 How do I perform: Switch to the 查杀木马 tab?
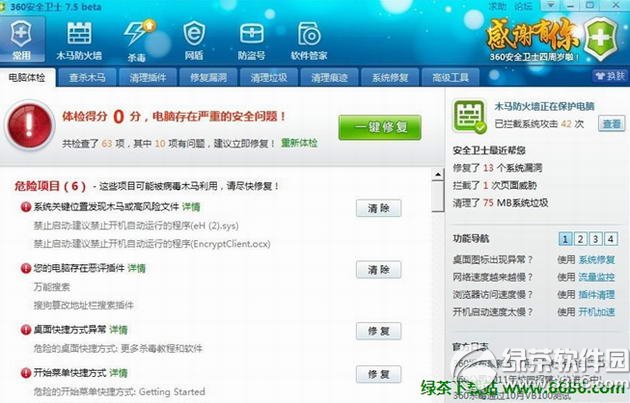[x=87, y=77]
